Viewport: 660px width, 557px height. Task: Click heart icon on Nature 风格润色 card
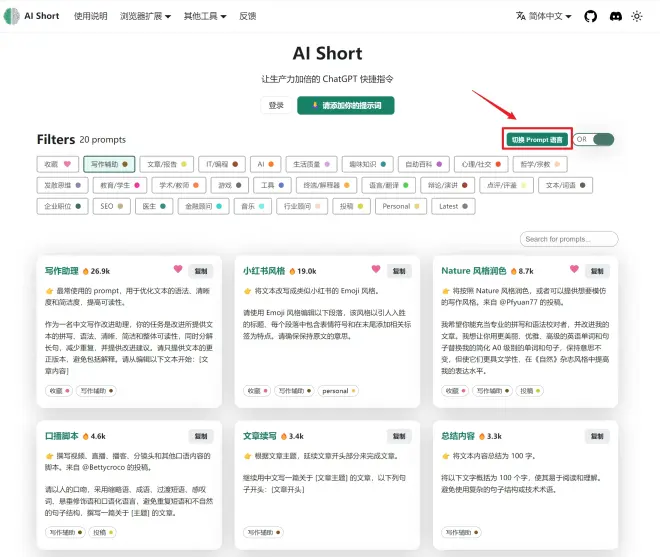574,269
